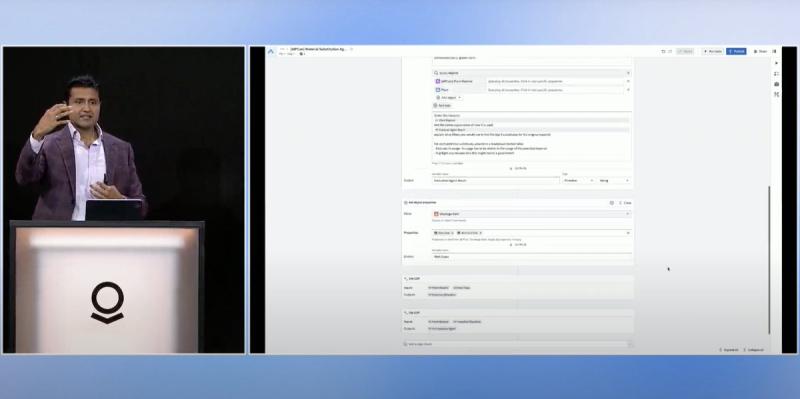This screenshot has height=399, width=800.
Task: Remove the first tag in the Properties field
Action: click(452, 233)
